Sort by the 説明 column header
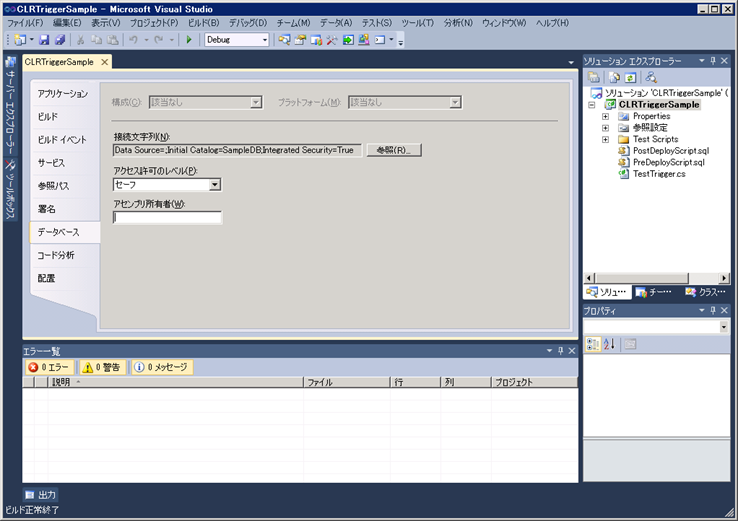 point(176,382)
